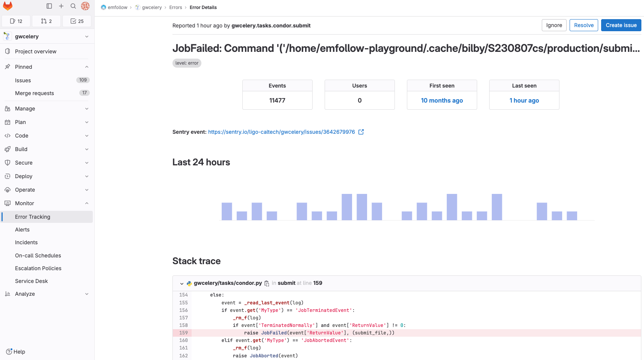Open Project overview
644x360 pixels.
pos(47,51)
